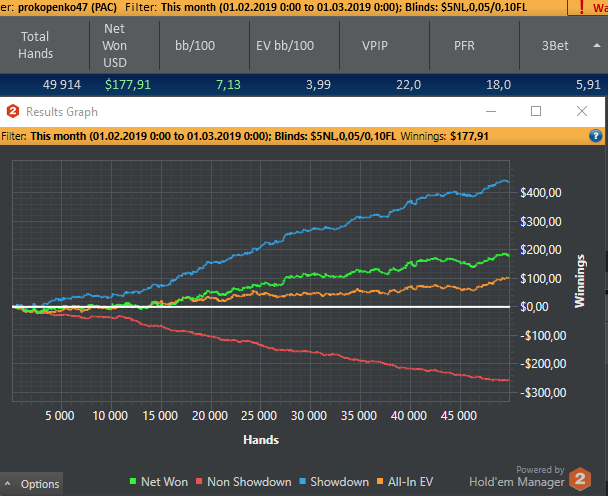The height and width of the screenshot is (496, 608).
Task: Sort by VPIP column header
Action: pyautogui.click(x=375, y=45)
